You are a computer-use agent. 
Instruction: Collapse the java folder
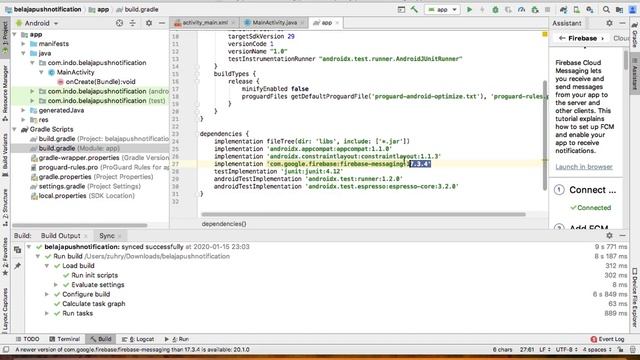(x=24, y=53)
